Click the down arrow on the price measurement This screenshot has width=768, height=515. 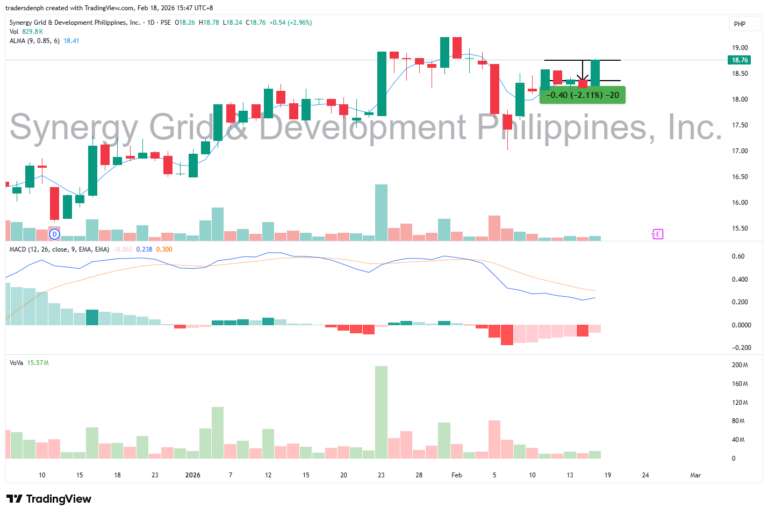click(x=582, y=75)
